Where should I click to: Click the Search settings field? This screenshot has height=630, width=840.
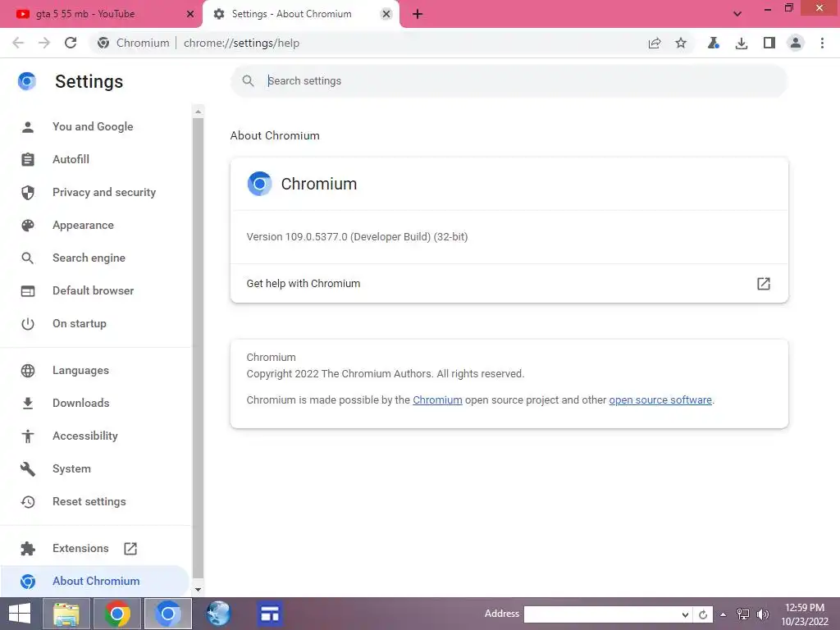pos(509,81)
